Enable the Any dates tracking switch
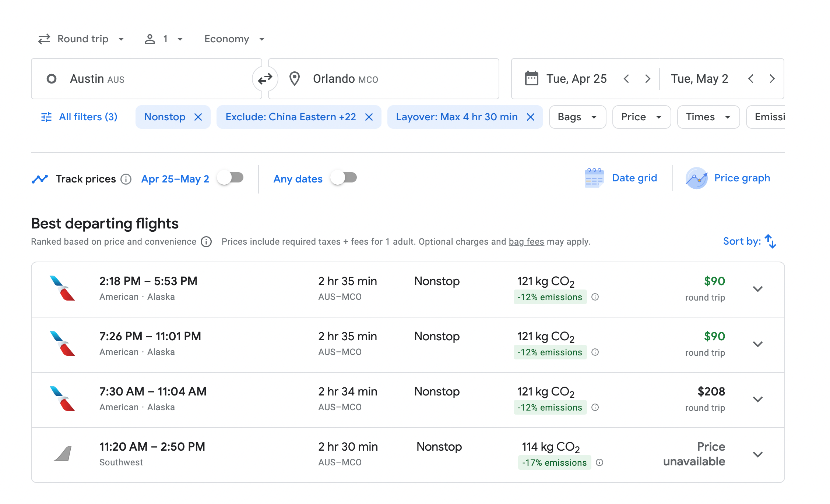 tap(344, 178)
